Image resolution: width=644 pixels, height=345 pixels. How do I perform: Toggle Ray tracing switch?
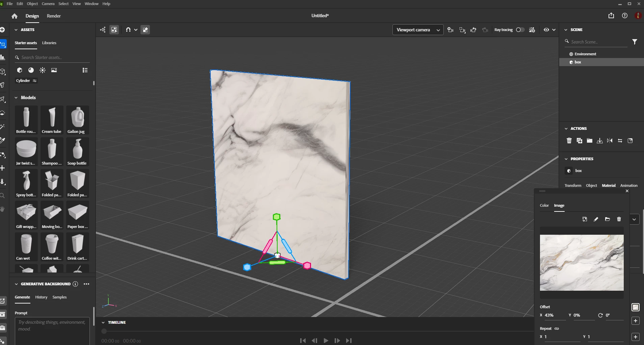520,30
